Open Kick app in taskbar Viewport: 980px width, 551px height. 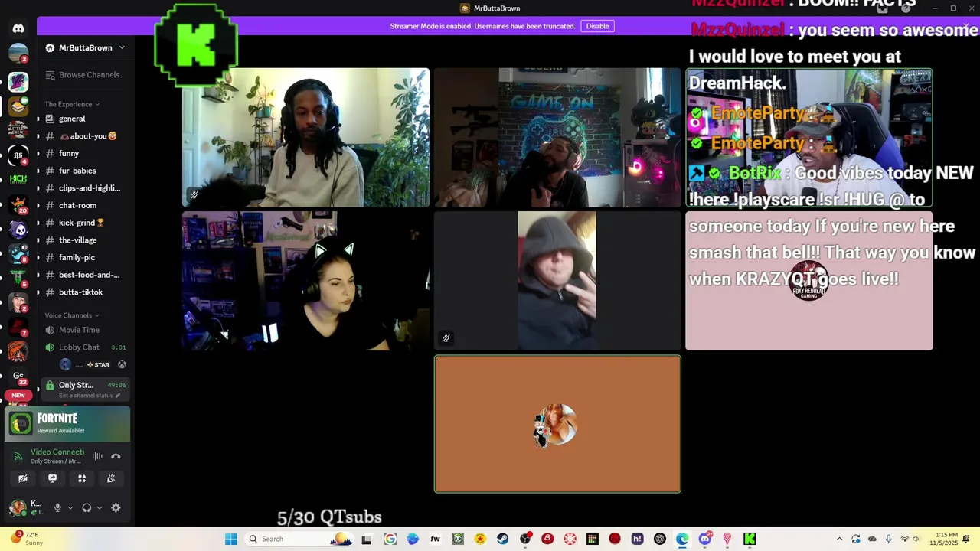click(x=750, y=539)
